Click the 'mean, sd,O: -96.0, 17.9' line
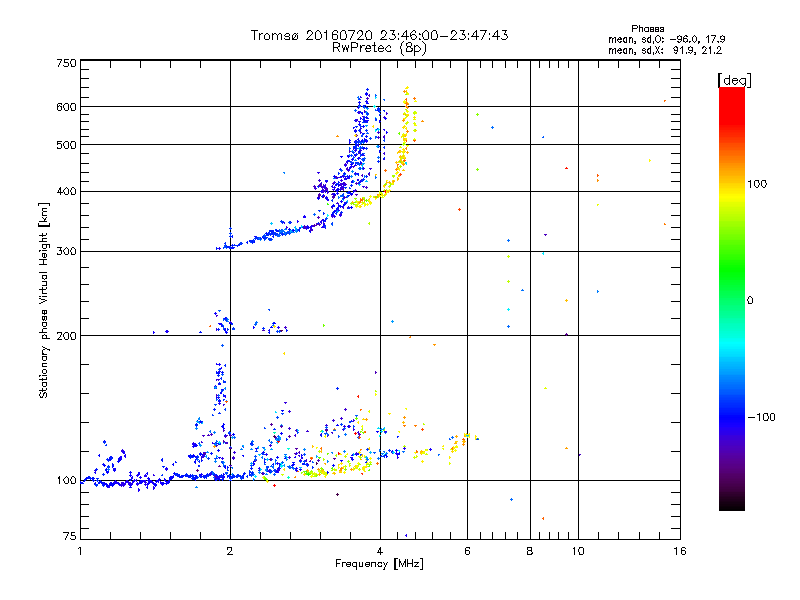Viewport: 800px width, 600px height. [666, 39]
